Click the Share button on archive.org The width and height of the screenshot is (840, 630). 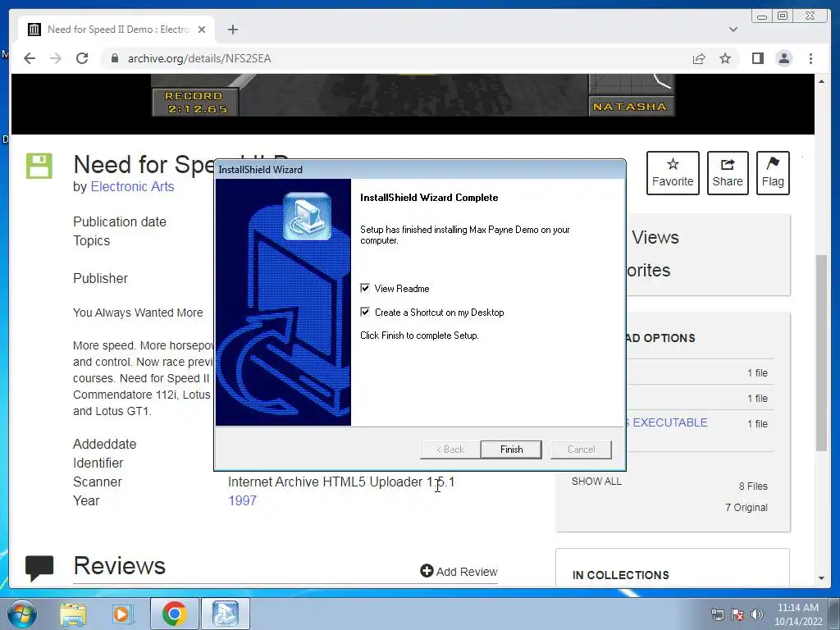728,173
